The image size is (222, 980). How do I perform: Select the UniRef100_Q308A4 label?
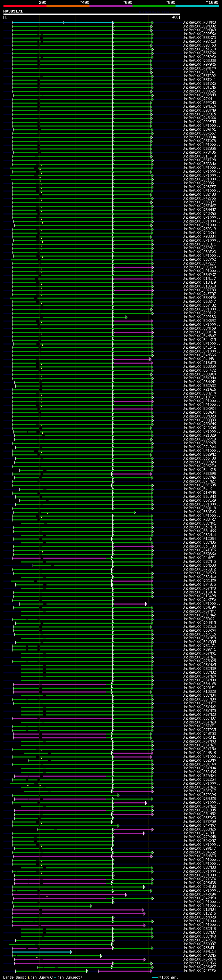pyautogui.click(x=199, y=137)
